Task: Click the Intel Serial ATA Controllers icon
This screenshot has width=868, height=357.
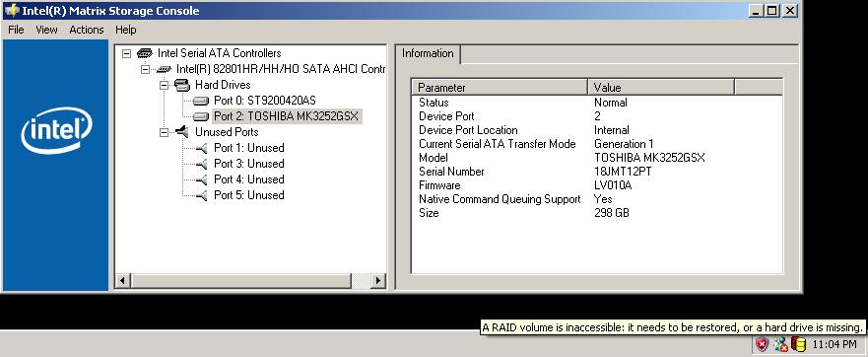Action: click(145, 53)
